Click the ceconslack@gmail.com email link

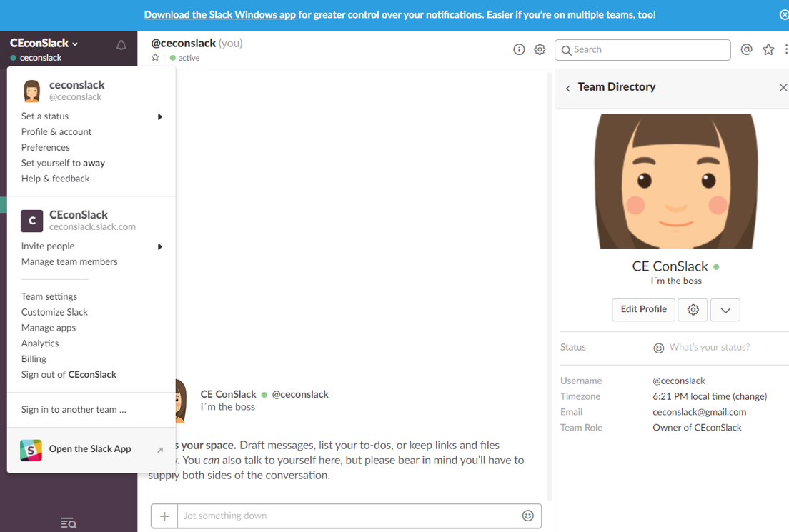point(700,412)
